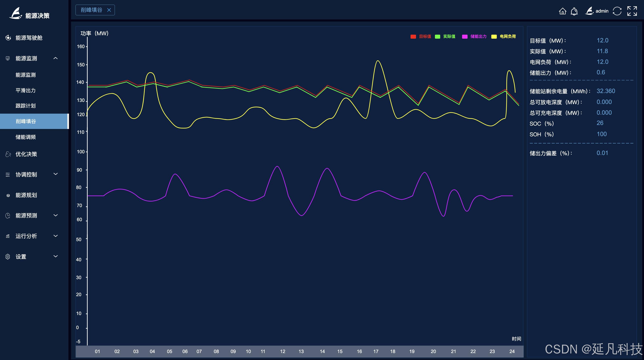Click the 优化决策 sidebar icon
Screen dimensions: 644x360
click(8, 154)
